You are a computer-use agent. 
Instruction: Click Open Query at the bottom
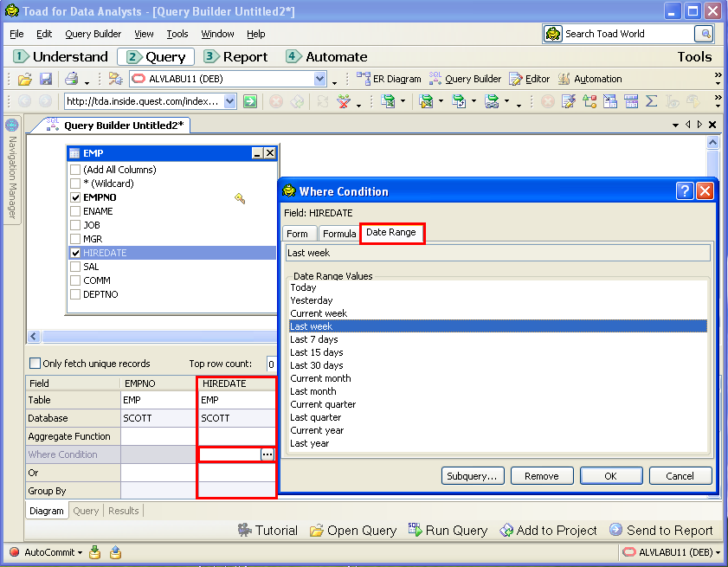[x=353, y=531]
